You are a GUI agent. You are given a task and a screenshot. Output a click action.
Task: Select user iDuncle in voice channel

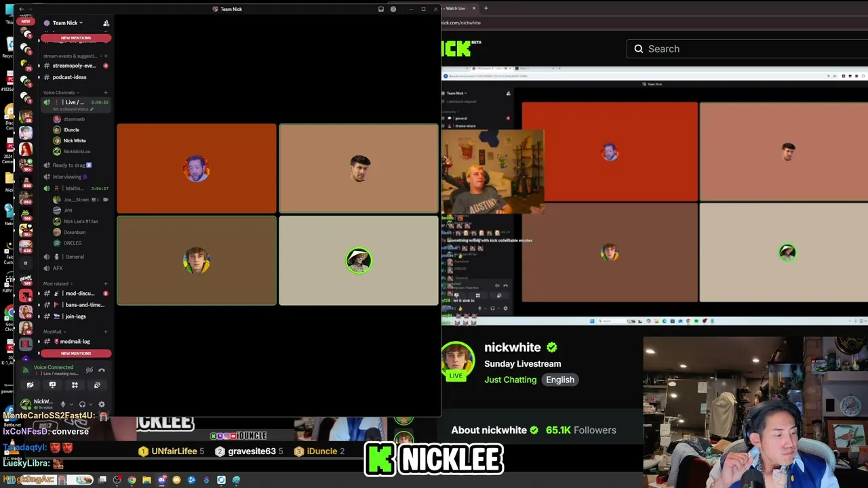81,130
